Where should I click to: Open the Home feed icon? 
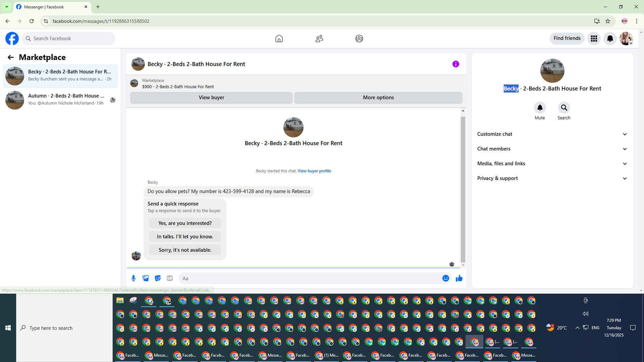click(279, 39)
